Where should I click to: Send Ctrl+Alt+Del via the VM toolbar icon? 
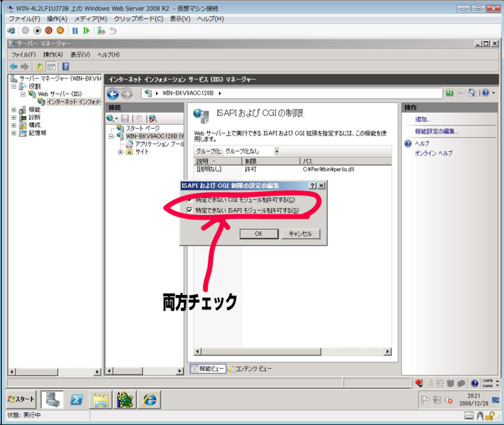pyautogui.click(x=11, y=32)
